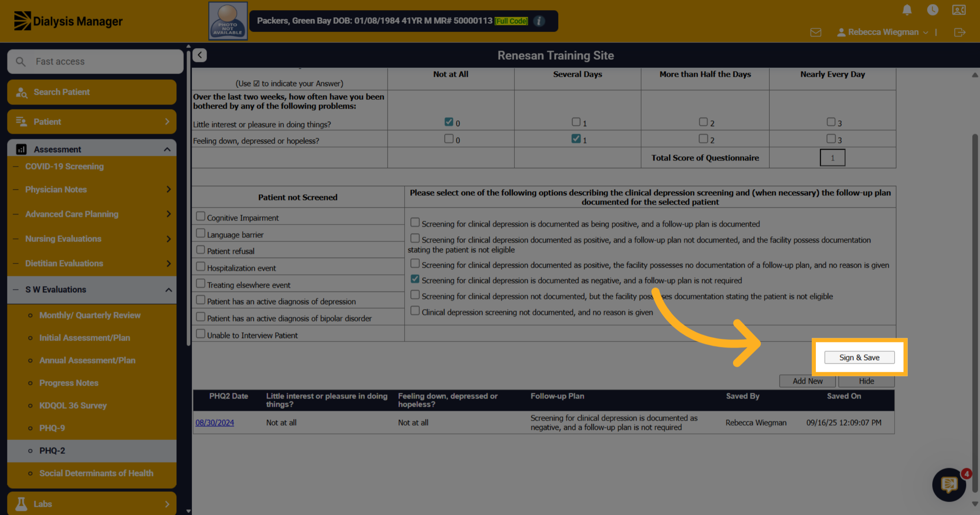Collapse the Assessment section

pyautogui.click(x=167, y=149)
